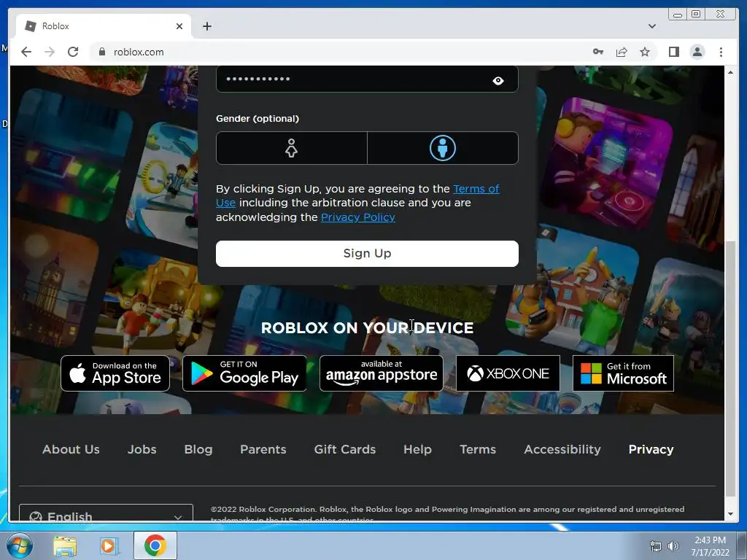Click the scrollbar down arrow
Viewport: 747px width, 560px height.
[x=730, y=514]
